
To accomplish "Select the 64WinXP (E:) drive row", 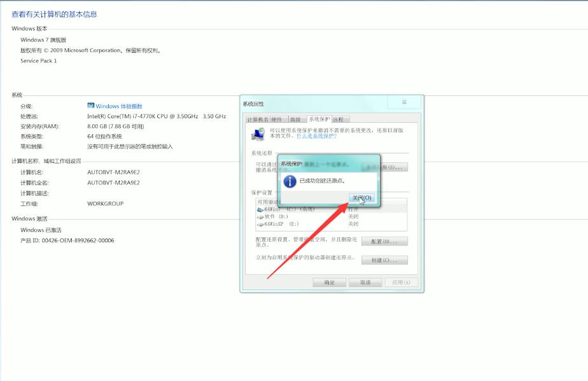I will pos(331,224).
